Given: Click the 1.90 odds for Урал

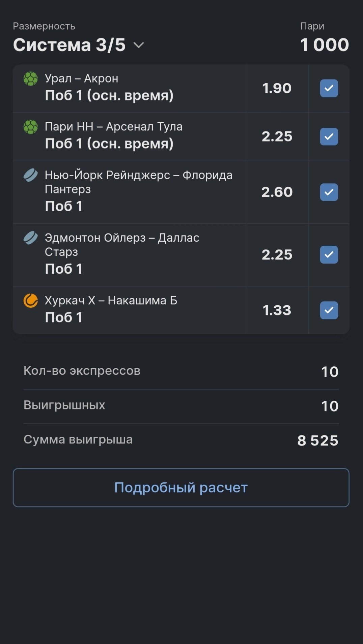Looking at the screenshot, I should click(x=277, y=88).
